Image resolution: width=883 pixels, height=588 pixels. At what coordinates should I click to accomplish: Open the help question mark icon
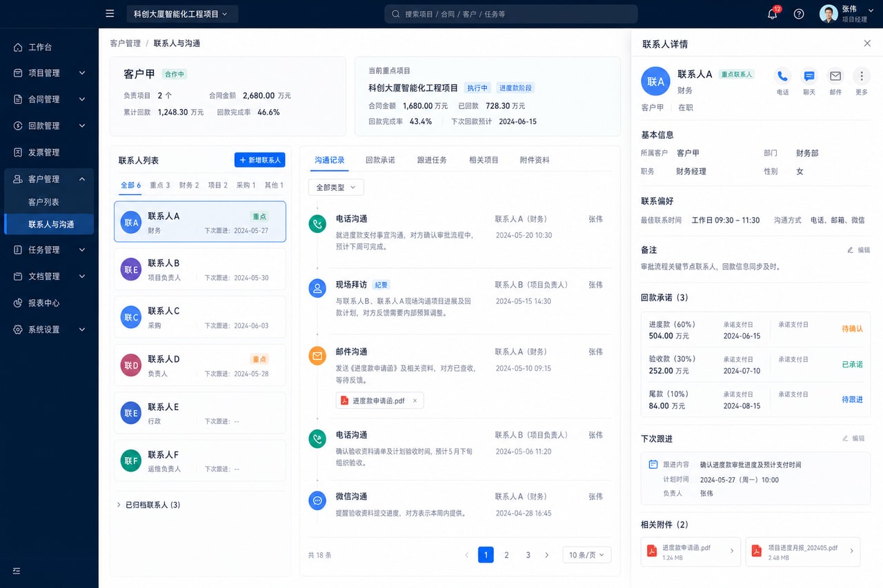tap(799, 14)
